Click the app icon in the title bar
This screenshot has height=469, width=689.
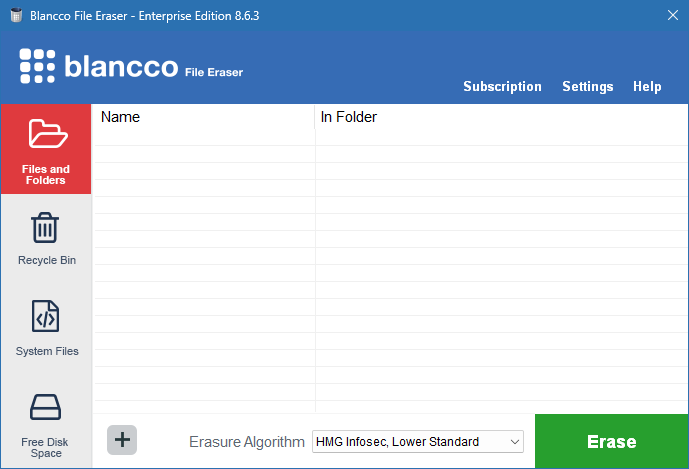click(x=15, y=15)
